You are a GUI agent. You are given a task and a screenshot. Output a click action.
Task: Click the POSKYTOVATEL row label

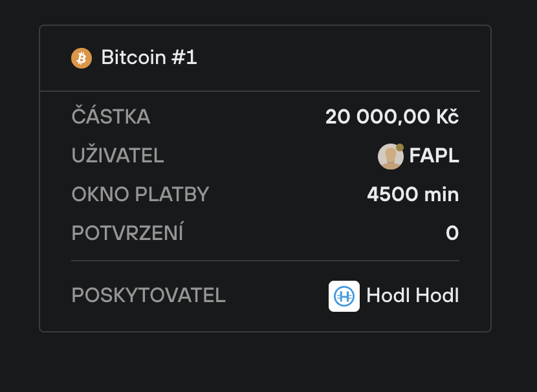[x=148, y=296]
